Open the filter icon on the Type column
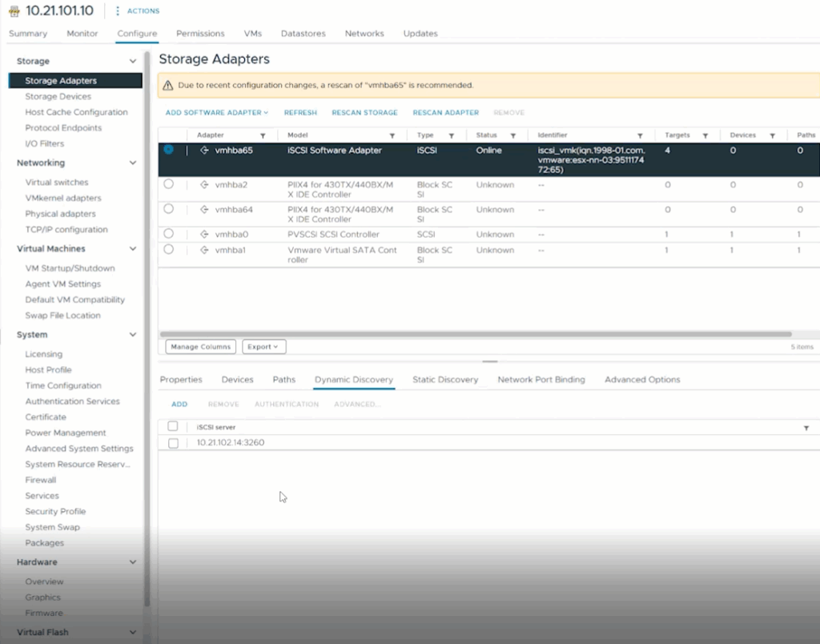The image size is (820, 644). pos(452,135)
